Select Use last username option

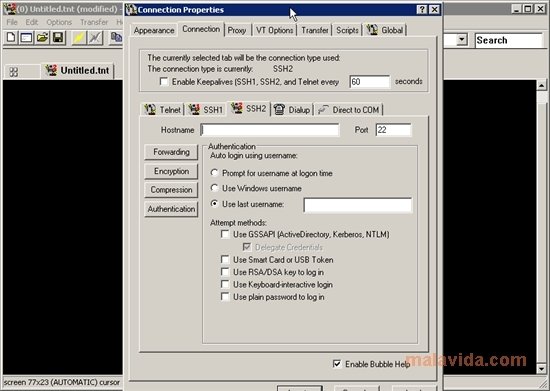tap(214, 204)
